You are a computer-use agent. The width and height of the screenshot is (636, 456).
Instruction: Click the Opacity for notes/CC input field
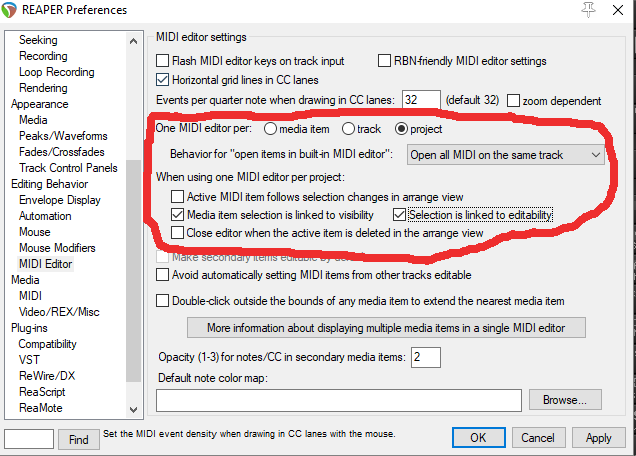426,357
